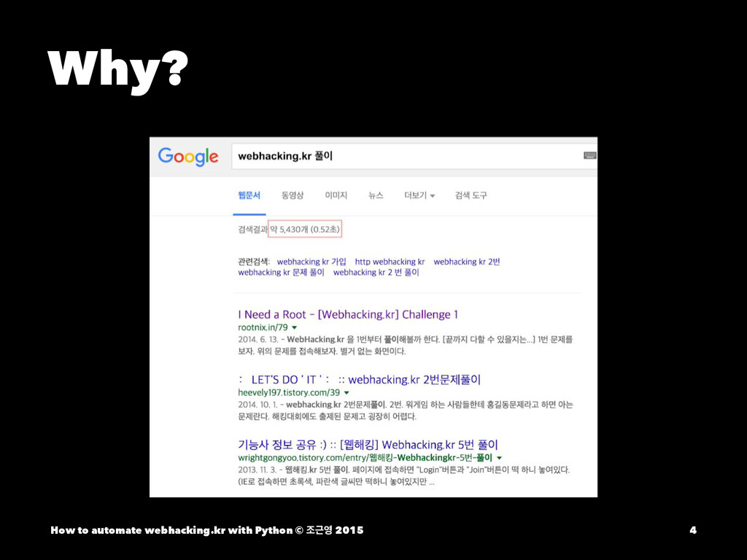Open related search 'webhacking kr 가입'
The image size is (747, 560).
[x=311, y=262]
